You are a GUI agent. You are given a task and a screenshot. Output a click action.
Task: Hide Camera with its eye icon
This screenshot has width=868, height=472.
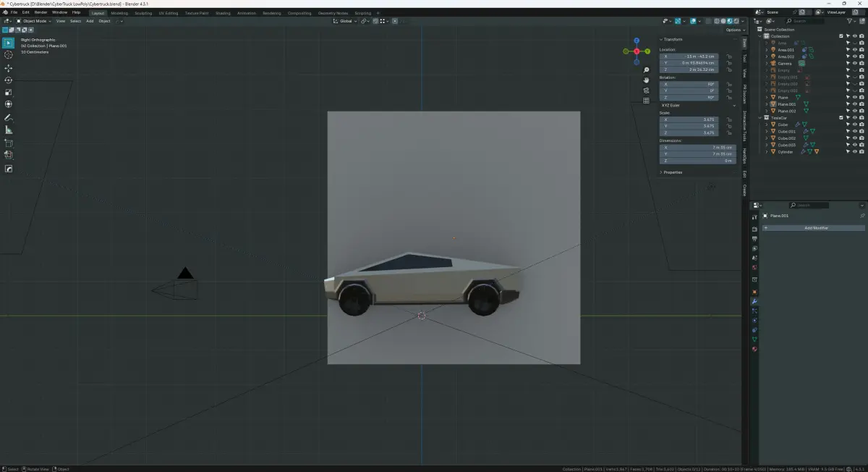(x=855, y=63)
